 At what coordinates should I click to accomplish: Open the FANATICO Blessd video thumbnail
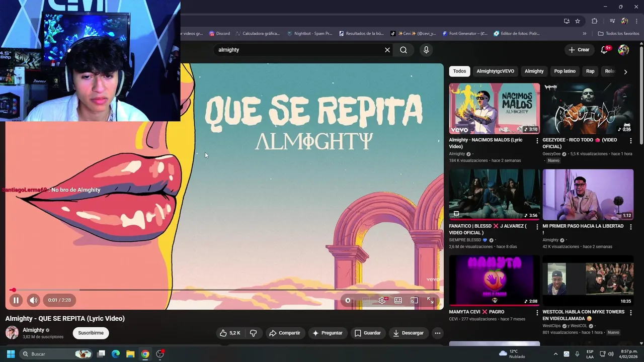point(494,195)
